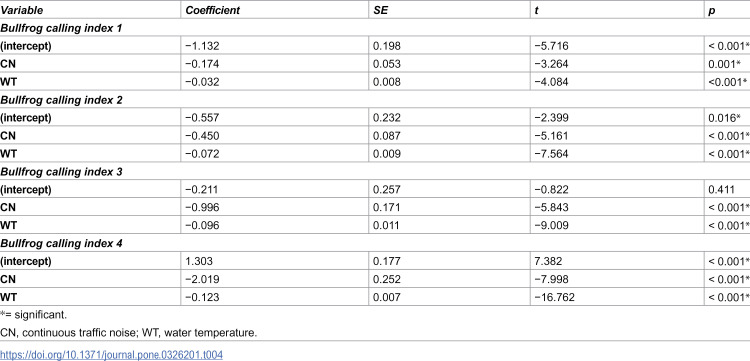Viewport: 750px width, 361px height.
Task: Click the t value 7.382
Action: (547, 262)
